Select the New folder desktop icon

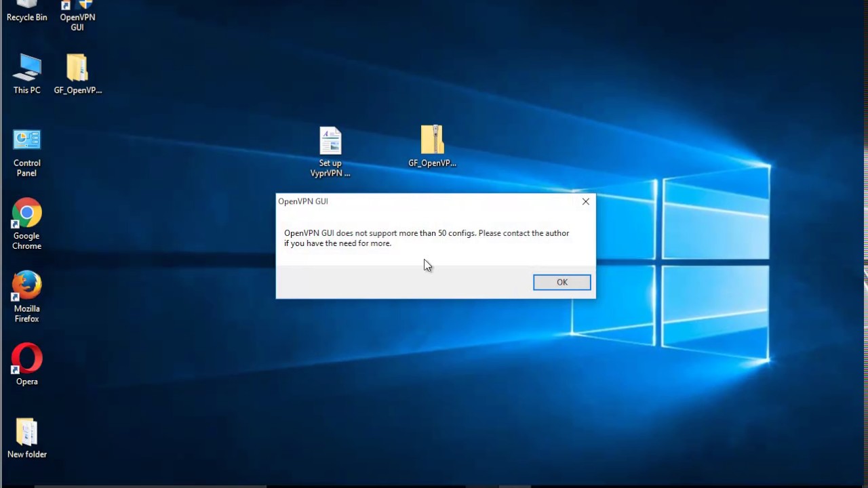tap(26, 439)
